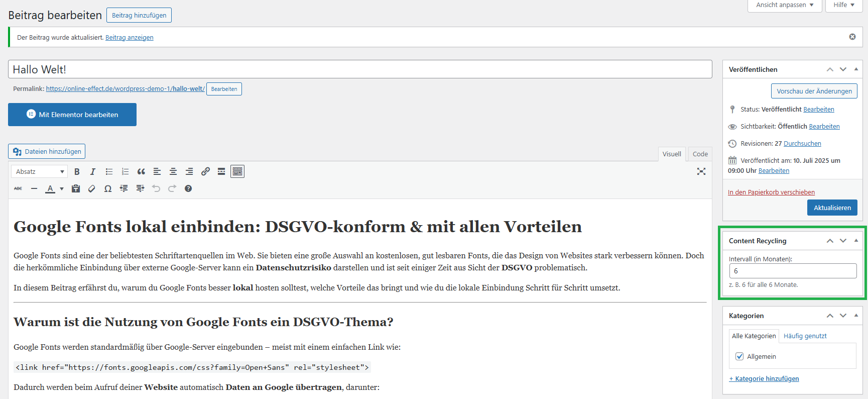
Task: Open the Absatz paragraph format dropdown
Action: coord(39,171)
